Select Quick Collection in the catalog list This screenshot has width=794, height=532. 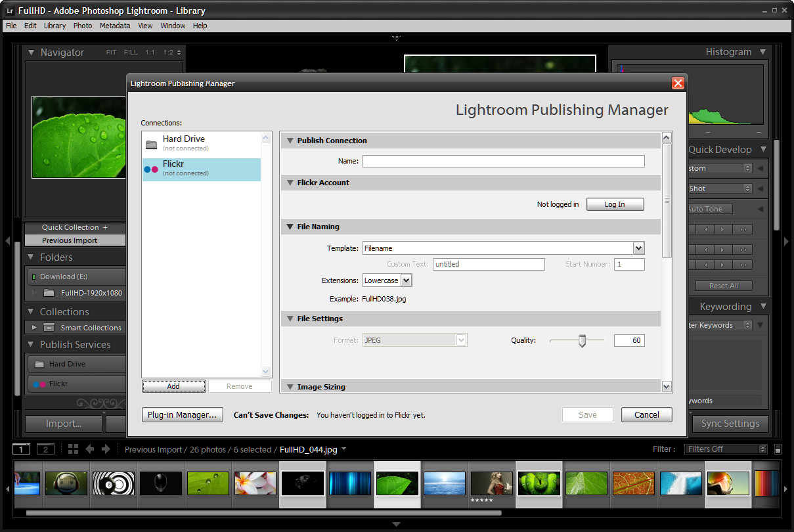(75, 227)
